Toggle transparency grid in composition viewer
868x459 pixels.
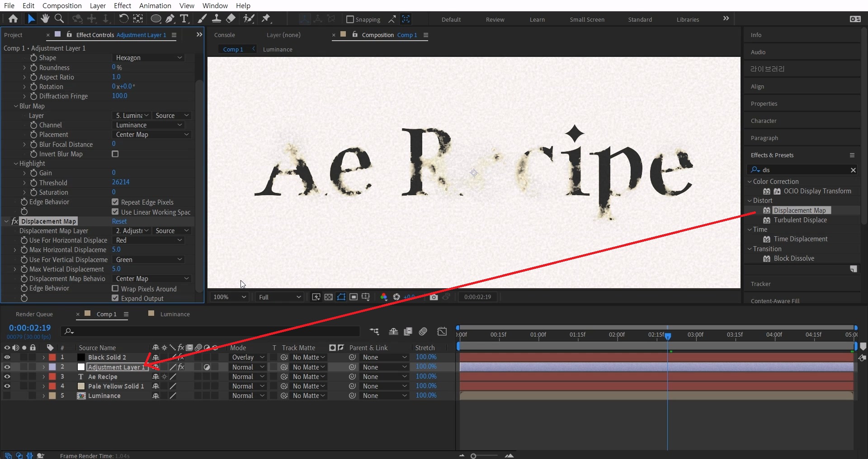[x=329, y=297]
